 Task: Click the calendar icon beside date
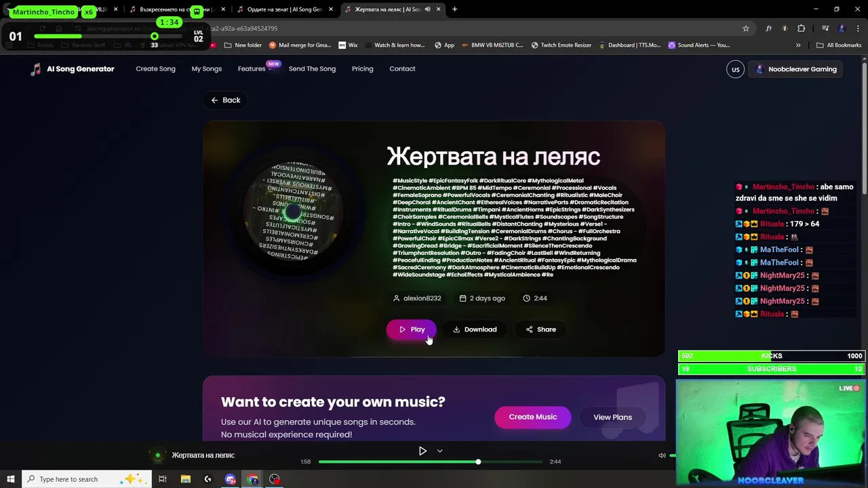tap(462, 298)
